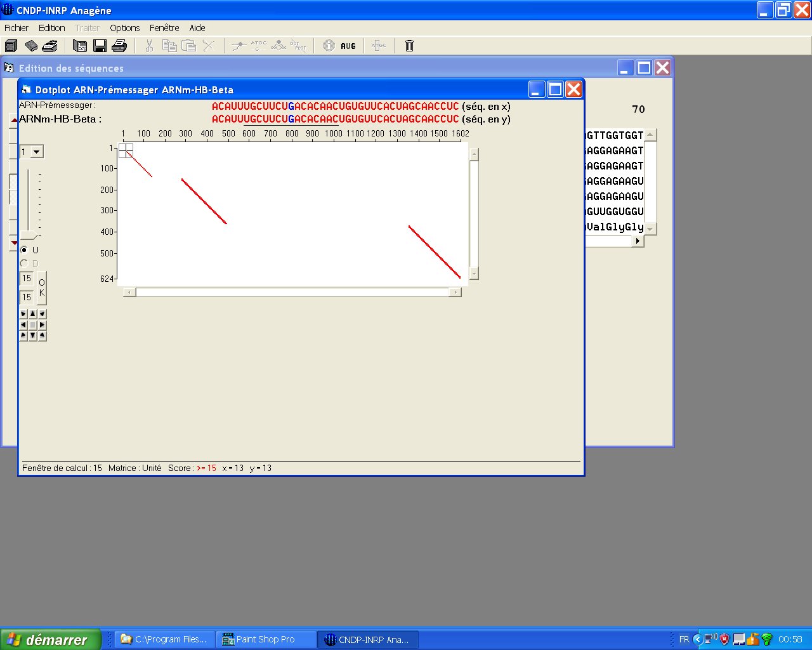Screen dimensions: 812x650
Task: Click the démarrer start button
Action: 51,639
